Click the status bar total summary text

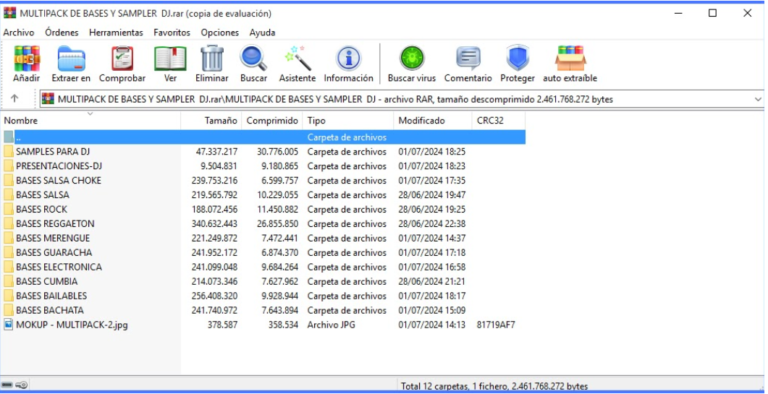point(494,386)
